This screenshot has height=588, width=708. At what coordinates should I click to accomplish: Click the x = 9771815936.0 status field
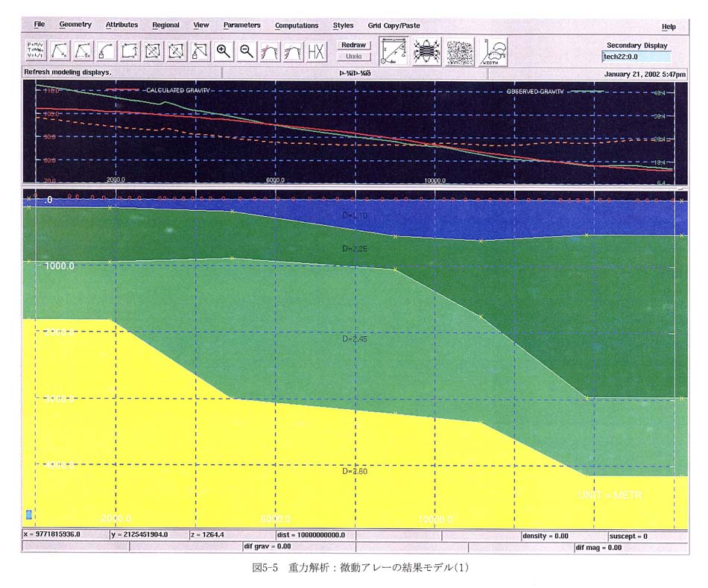click(x=66, y=534)
